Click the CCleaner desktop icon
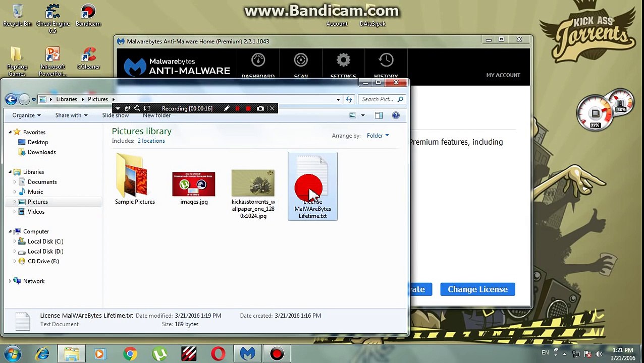 pos(88,58)
